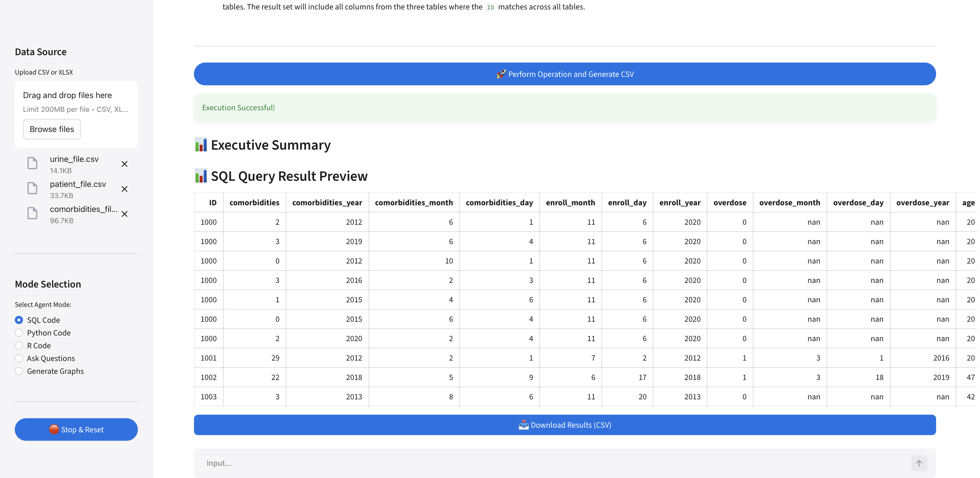The width and height of the screenshot is (980, 478).
Task: Remove urine_file.csv with its X icon
Action: 124,164
